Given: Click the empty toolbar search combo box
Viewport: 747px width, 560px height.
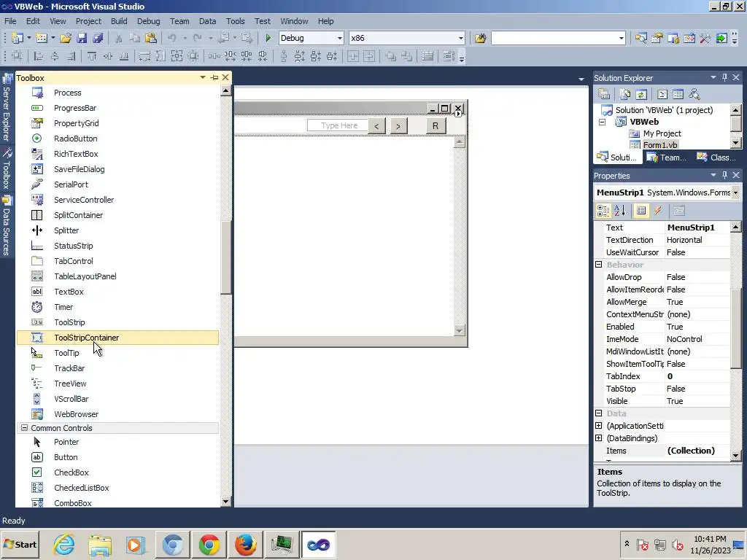Looking at the screenshot, I should click(x=558, y=38).
